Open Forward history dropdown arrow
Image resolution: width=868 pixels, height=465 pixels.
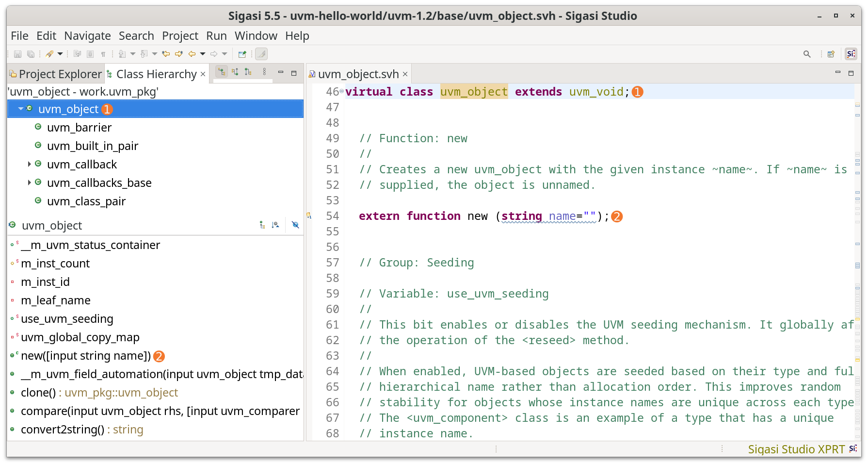point(225,54)
